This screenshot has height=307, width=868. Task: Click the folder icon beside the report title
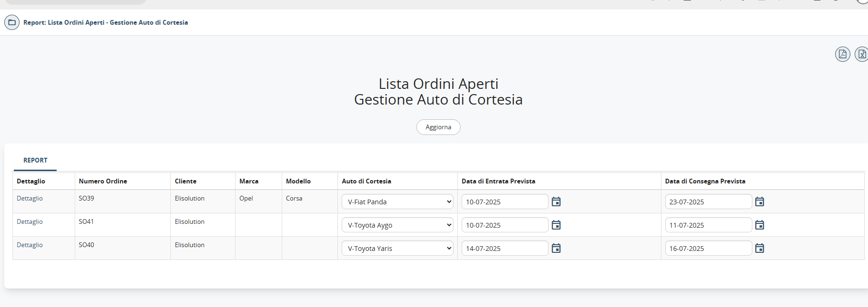12,22
